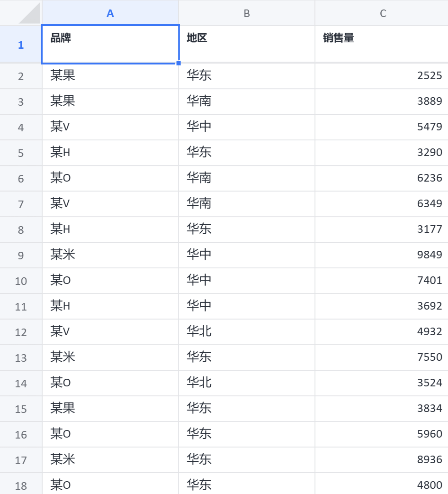Click the 销售量 header cell
The image size is (448, 494).
(382, 44)
